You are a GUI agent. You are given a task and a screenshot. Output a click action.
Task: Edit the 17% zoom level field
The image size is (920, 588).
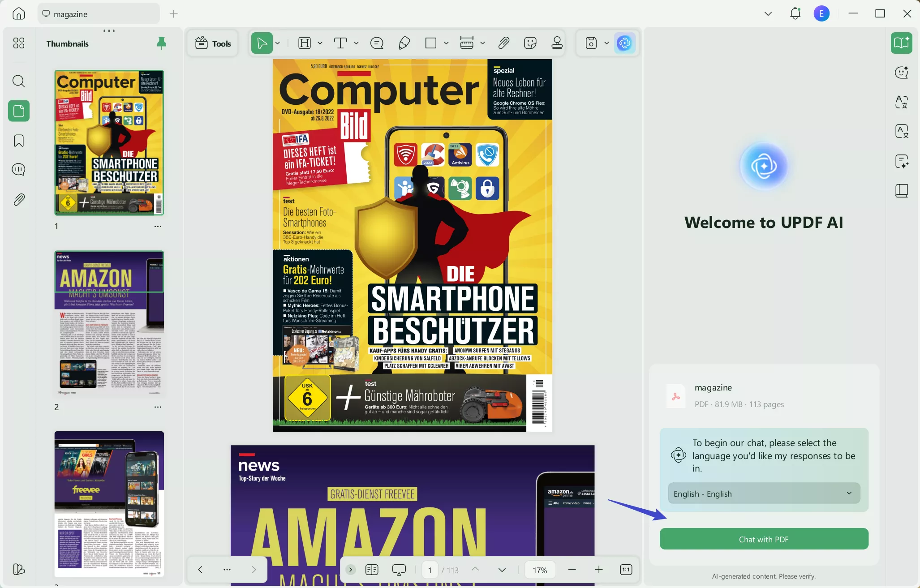(x=540, y=570)
